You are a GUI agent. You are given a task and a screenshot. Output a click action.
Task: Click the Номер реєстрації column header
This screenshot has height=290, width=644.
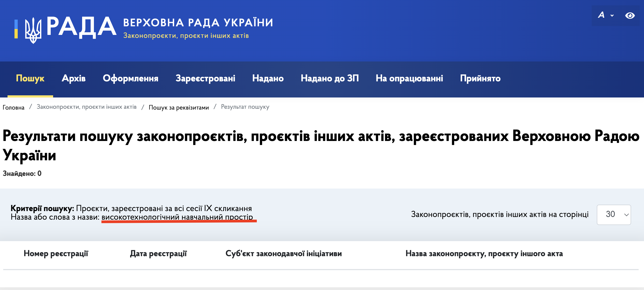pos(56,253)
